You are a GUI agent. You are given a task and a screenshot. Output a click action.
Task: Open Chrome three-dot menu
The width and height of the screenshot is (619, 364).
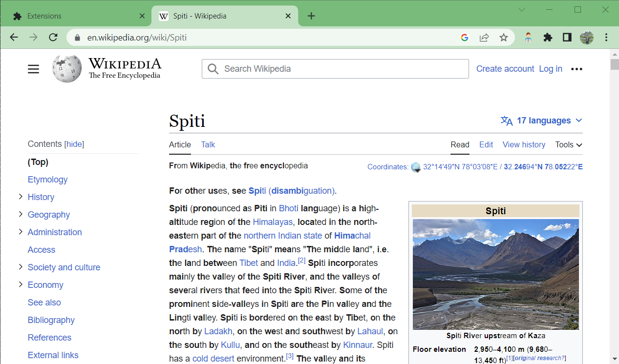tap(606, 38)
